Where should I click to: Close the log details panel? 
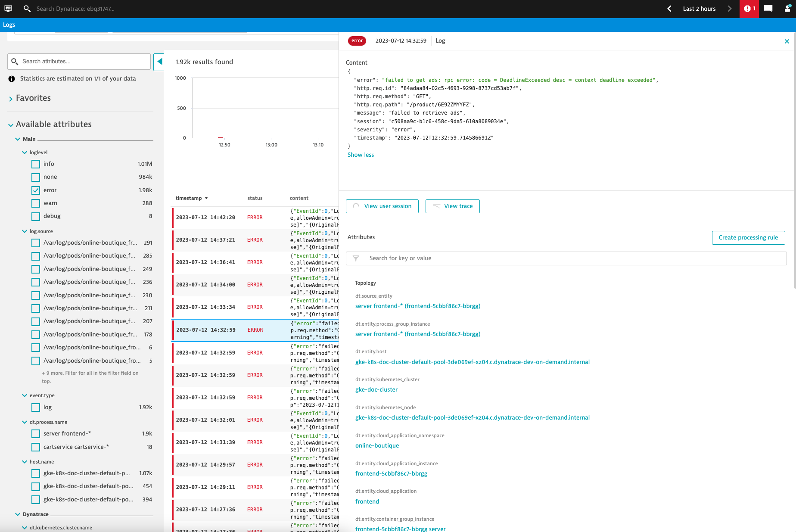coord(787,41)
